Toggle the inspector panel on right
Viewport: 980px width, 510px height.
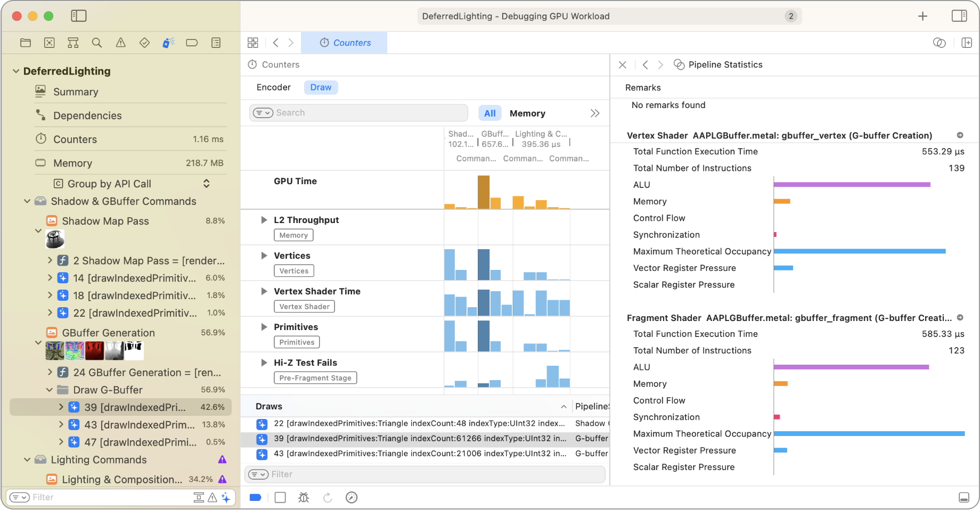(x=959, y=16)
